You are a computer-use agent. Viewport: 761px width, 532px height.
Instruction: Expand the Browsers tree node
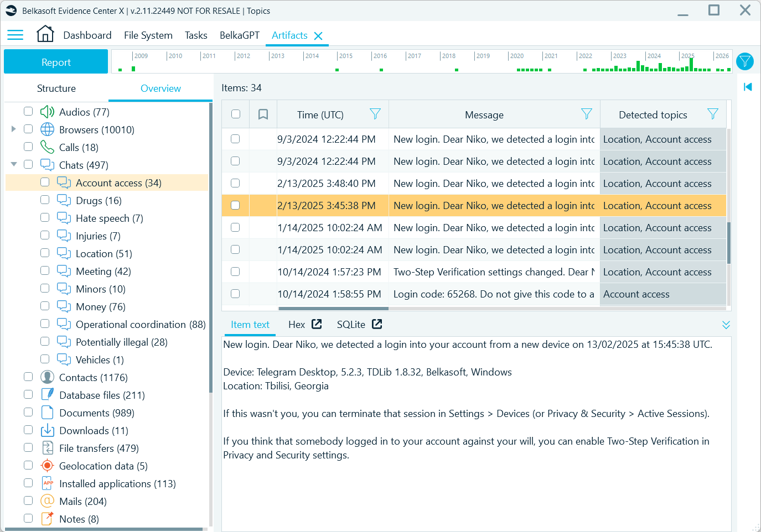13,129
